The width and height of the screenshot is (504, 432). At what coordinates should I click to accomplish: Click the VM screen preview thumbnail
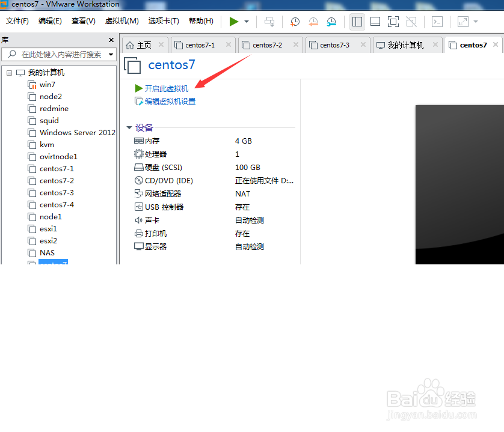pyautogui.click(x=459, y=184)
